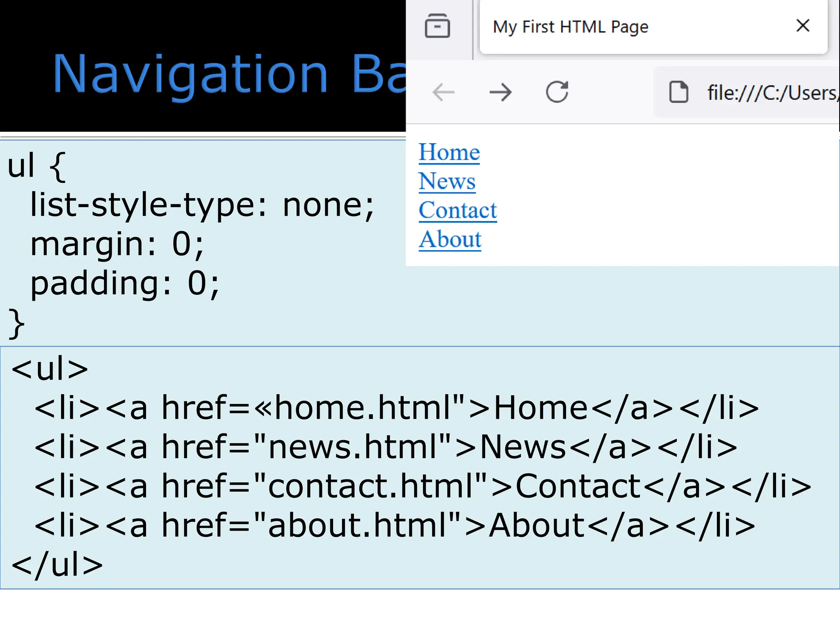Click the back arrow navigation button
Viewport: 840px width, 630px height.
pyautogui.click(x=443, y=92)
